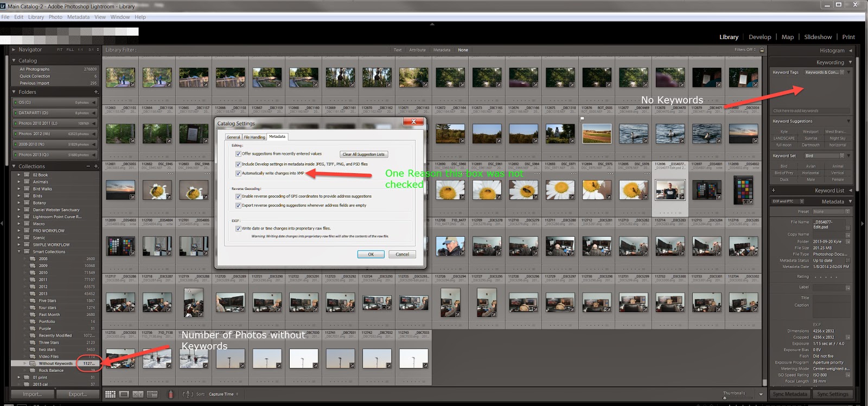This screenshot has width=868, height=406.
Task: Click the Purple smart collection icon
Action: [33, 328]
